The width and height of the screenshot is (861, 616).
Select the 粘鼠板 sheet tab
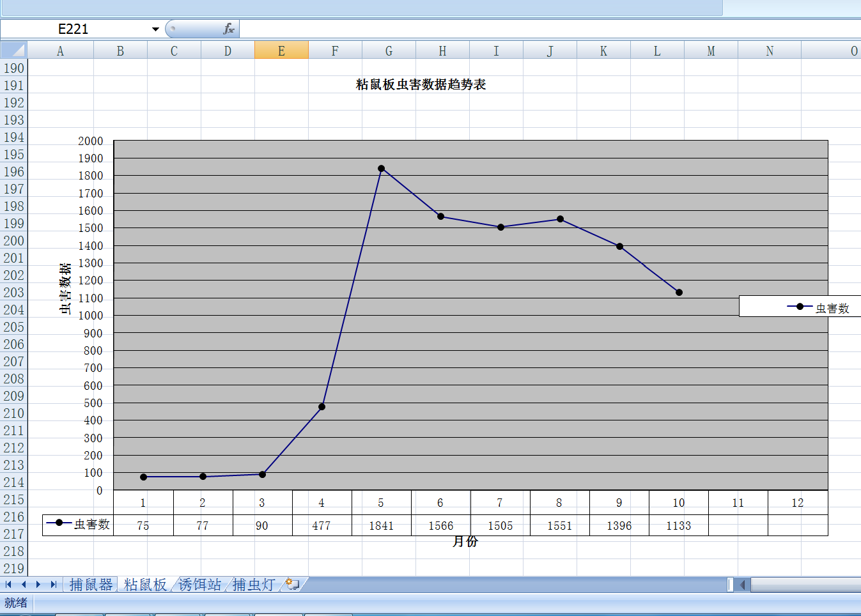point(145,584)
